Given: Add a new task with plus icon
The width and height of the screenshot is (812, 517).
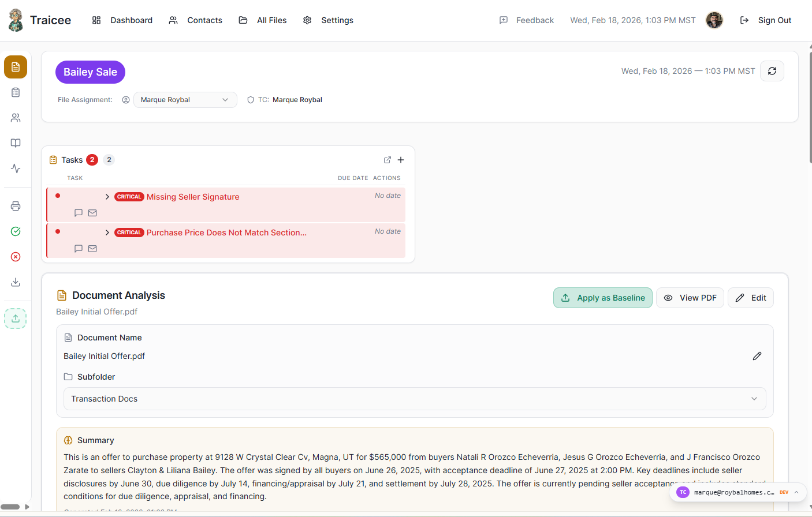Looking at the screenshot, I should point(401,160).
